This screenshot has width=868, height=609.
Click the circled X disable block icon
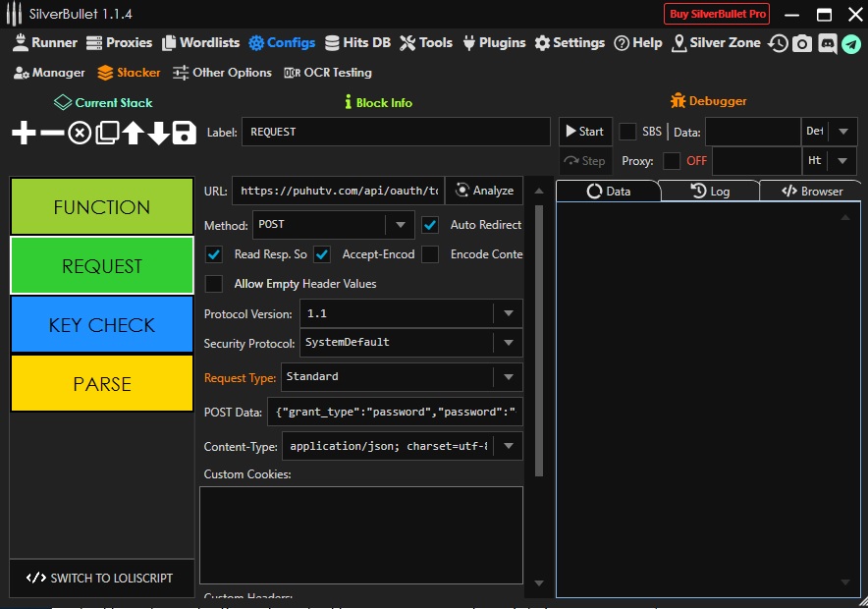(x=80, y=133)
